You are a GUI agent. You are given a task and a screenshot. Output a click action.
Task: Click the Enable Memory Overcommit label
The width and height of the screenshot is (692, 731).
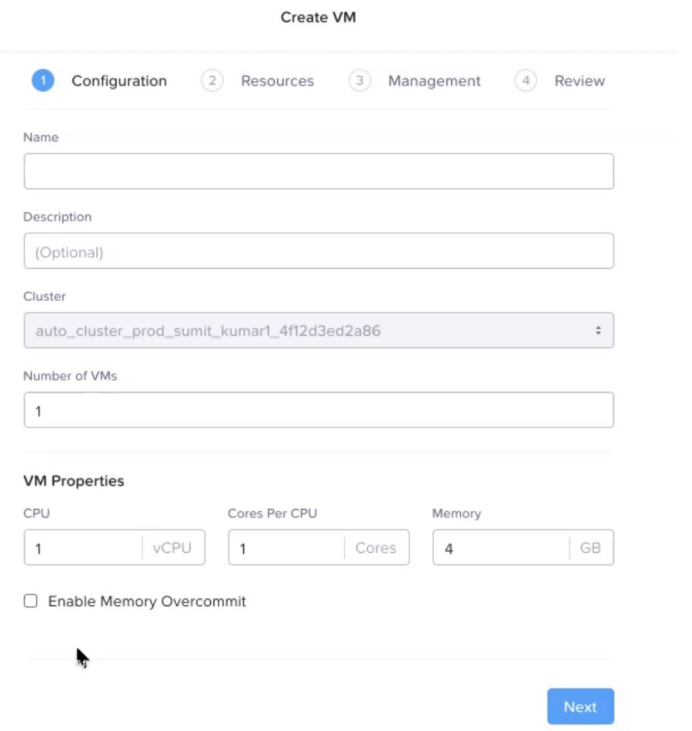pyautogui.click(x=147, y=601)
